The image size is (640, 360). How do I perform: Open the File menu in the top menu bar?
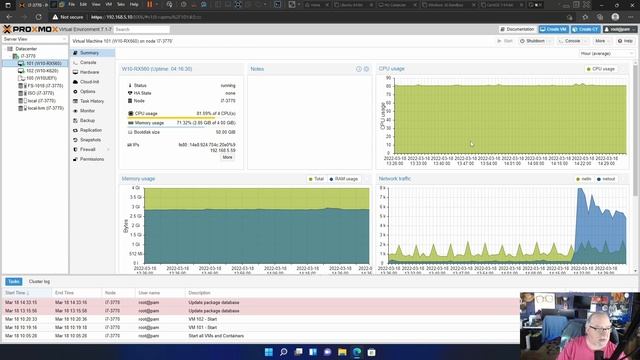click(x=71, y=4)
